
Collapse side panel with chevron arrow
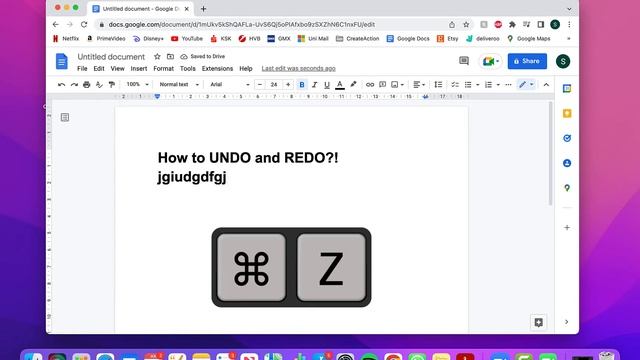(x=567, y=322)
